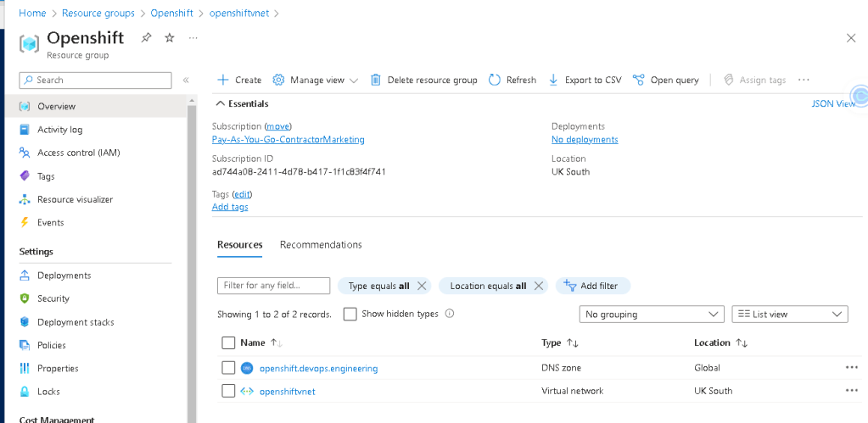Click the tags edit link
Screen dimensions: 868x423
point(243,194)
